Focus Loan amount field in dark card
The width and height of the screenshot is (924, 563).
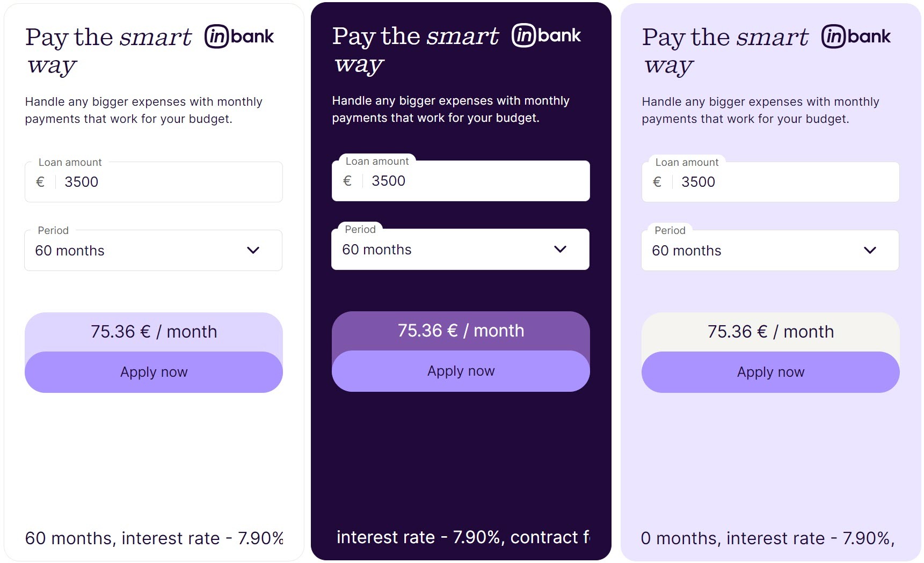point(474,181)
